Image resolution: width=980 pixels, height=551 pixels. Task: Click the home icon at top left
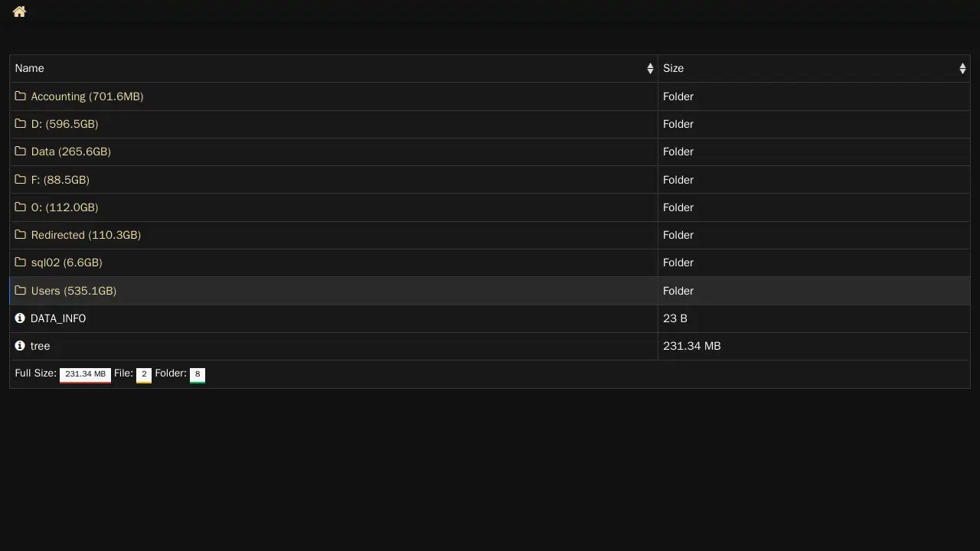(19, 11)
